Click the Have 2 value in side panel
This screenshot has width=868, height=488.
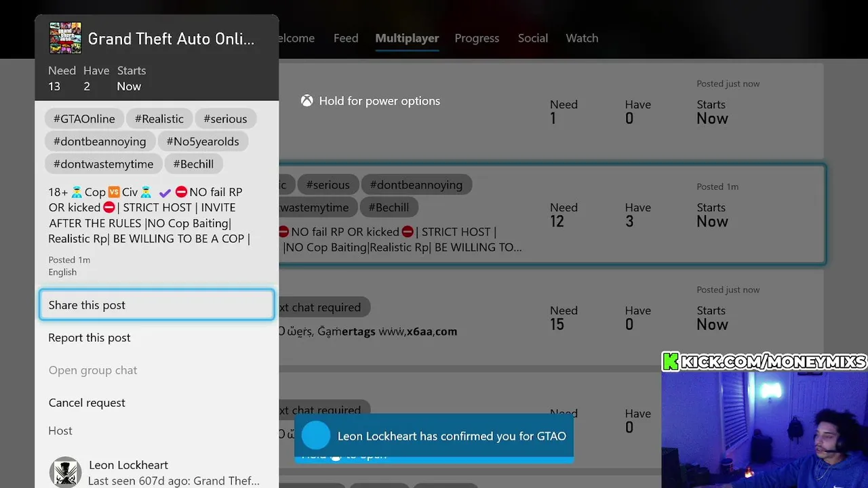(87, 86)
